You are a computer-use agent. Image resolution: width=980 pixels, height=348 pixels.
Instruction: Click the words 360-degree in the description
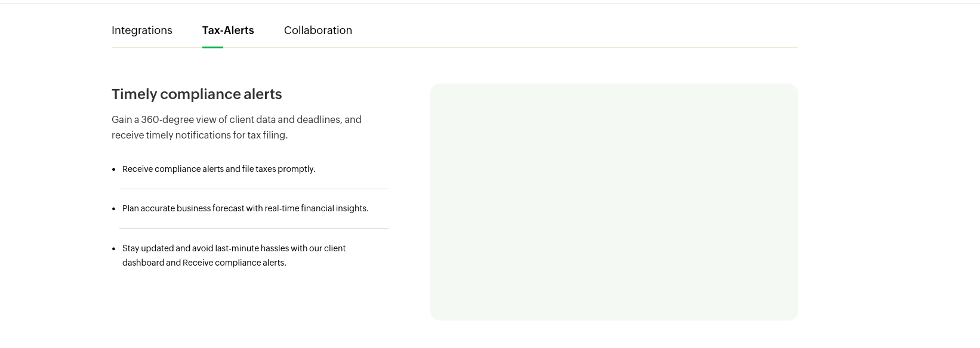coord(167,119)
